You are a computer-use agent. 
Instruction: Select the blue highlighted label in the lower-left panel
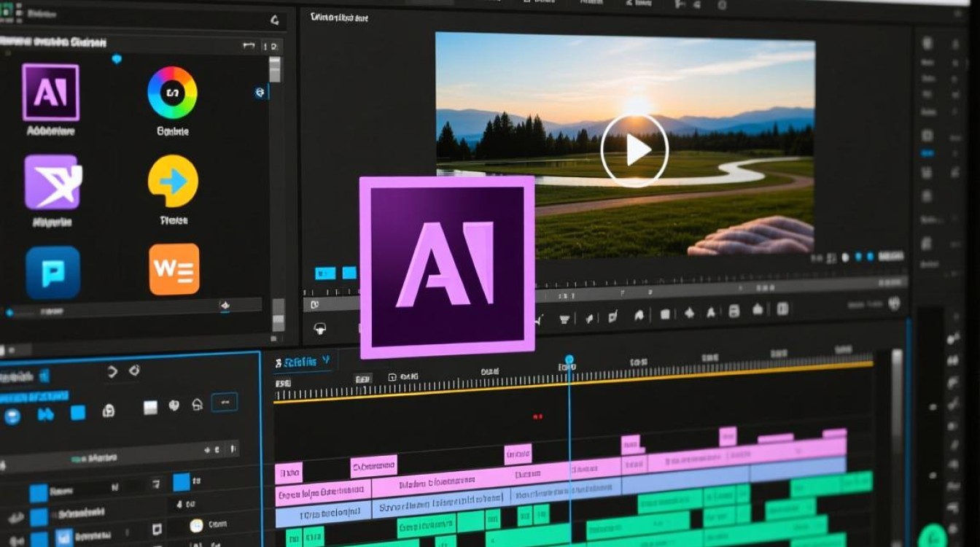pyautogui.click(x=34, y=396)
